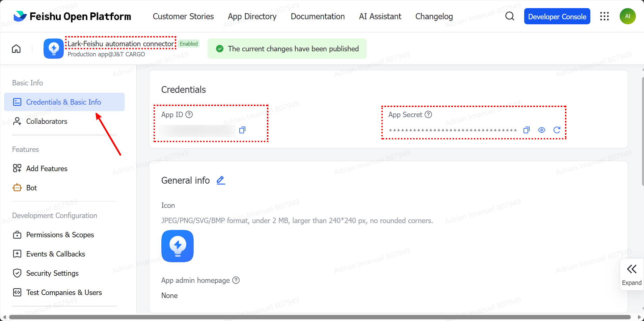
Task: Click the App Secret help question mark
Action: click(x=428, y=114)
